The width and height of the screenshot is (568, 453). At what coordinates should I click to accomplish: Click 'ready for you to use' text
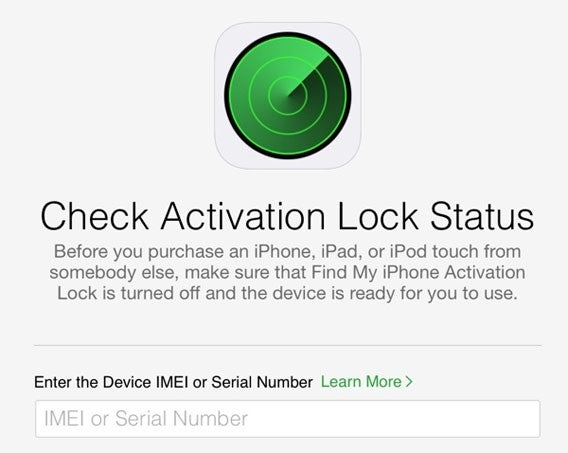click(433, 293)
